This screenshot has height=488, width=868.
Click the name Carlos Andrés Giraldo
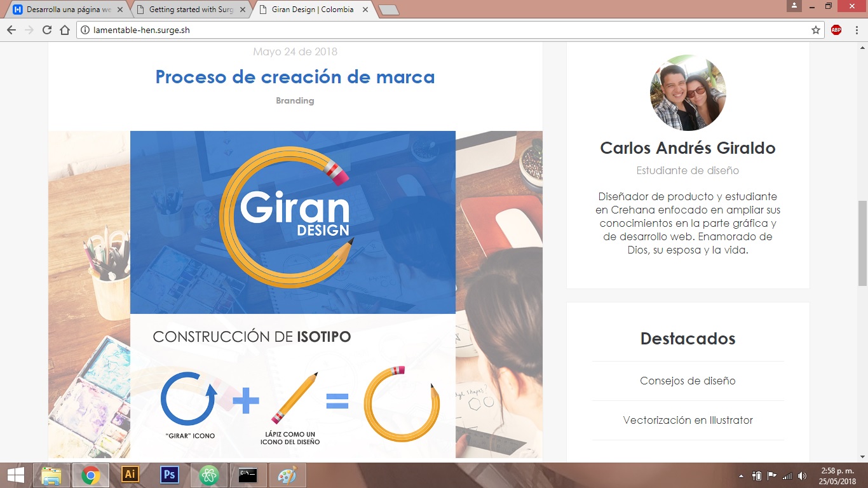tap(688, 148)
